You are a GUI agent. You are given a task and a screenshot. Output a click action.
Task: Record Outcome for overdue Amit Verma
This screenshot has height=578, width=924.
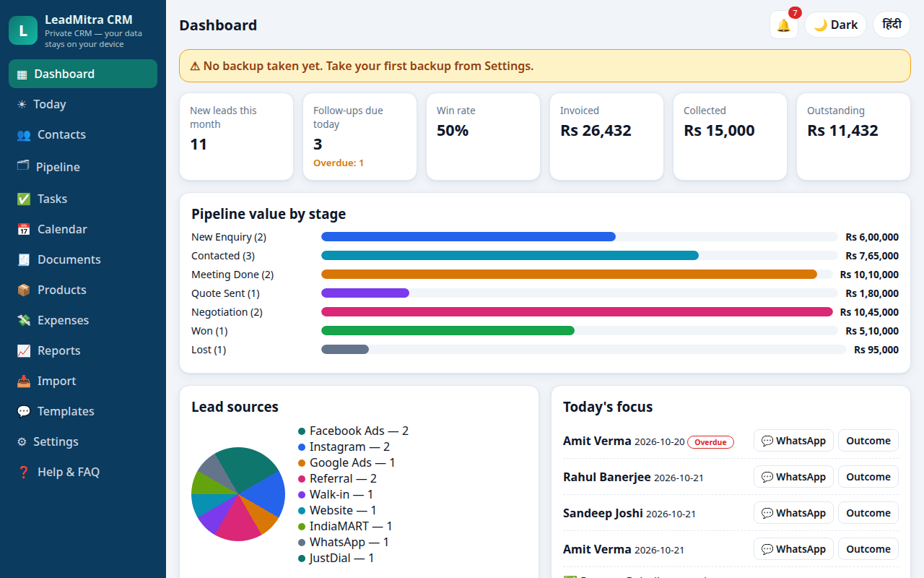coord(868,441)
